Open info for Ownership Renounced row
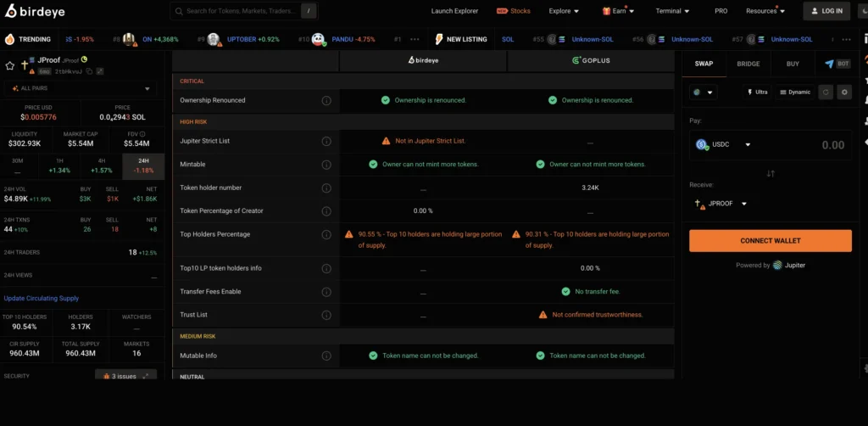 click(x=326, y=100)
